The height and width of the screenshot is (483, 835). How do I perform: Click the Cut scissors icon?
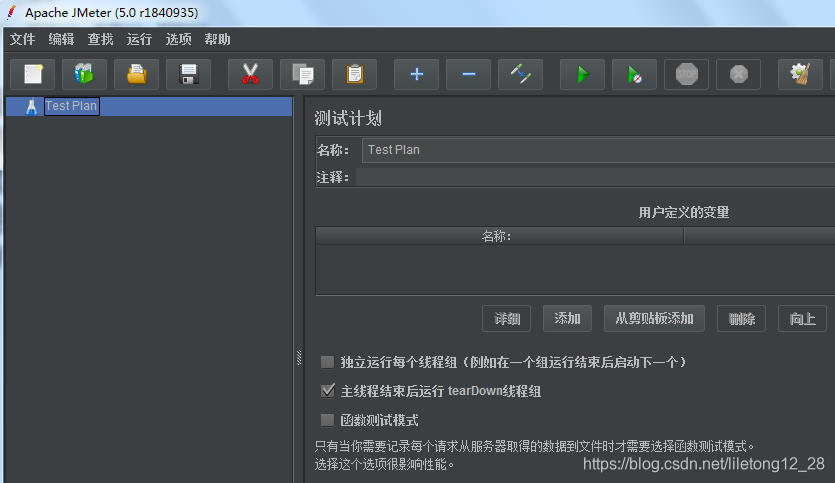point(250,74)
